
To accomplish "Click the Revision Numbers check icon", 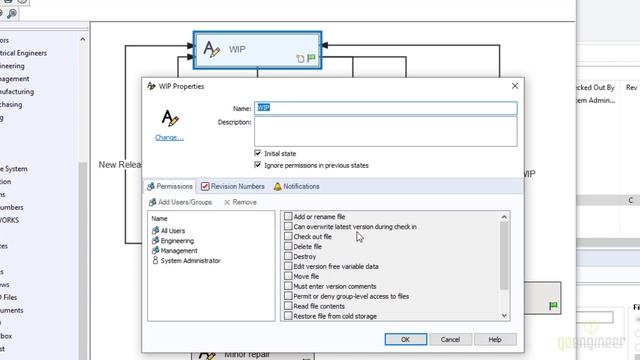I will 205,187.
